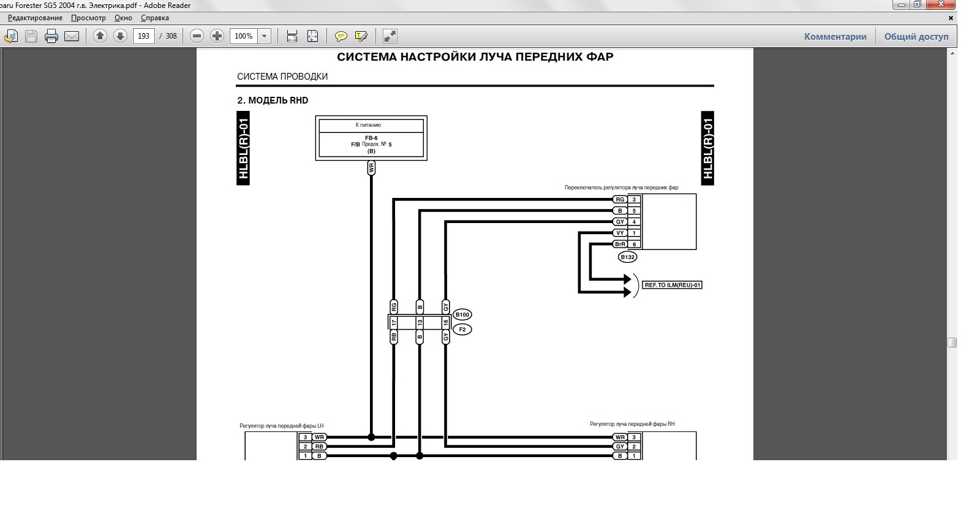Click the F2 connector label
The image size is (980, 527).
click(462, 330)
